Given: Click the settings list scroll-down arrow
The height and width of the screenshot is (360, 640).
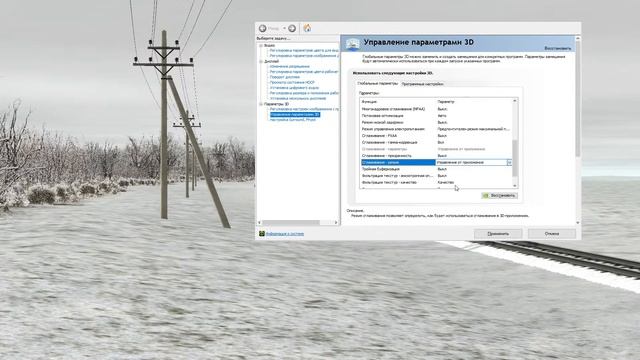Looking at the screenshot, I should [515, 186].
